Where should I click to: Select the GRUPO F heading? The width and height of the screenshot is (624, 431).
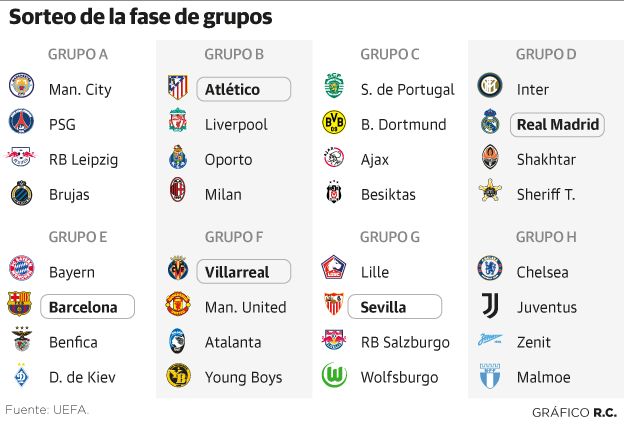pyautogui.click(x=234, y=237)
